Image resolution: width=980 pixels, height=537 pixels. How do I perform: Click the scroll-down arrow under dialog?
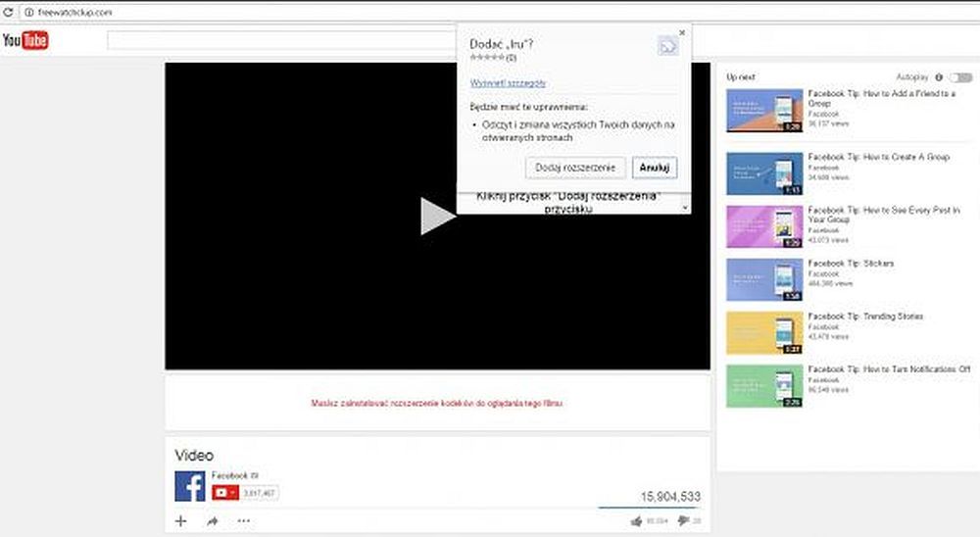click(685, 207)
